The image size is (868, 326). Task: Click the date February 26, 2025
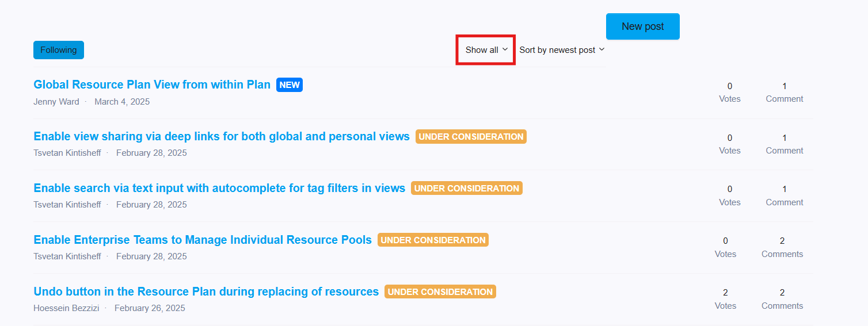coord(150,308)
